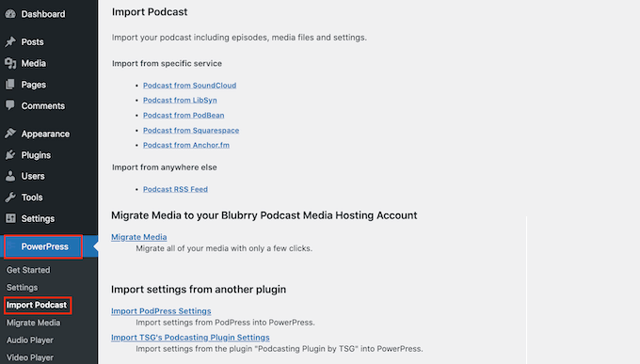Open the Users menu

click(33, 176)
